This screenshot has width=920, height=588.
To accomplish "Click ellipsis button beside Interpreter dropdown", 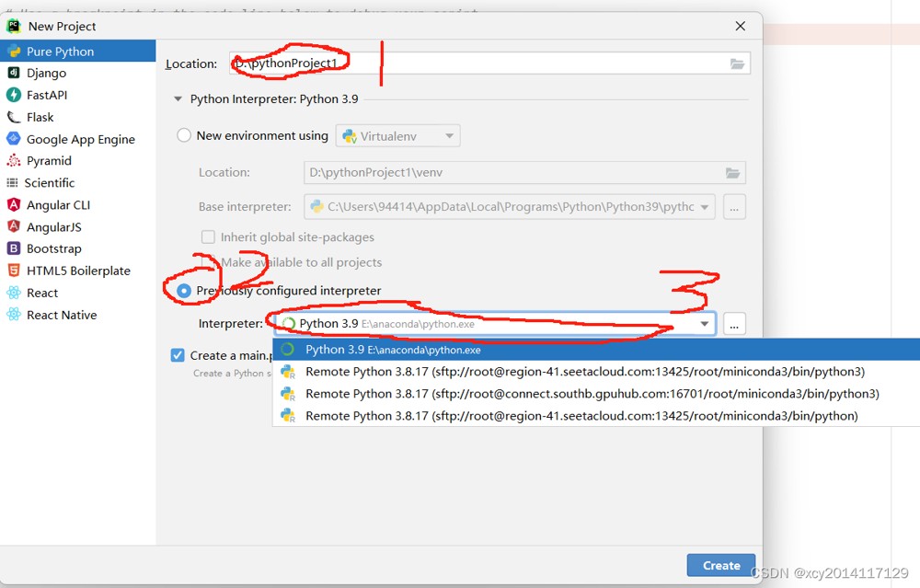I will click(x=734, y=324).
